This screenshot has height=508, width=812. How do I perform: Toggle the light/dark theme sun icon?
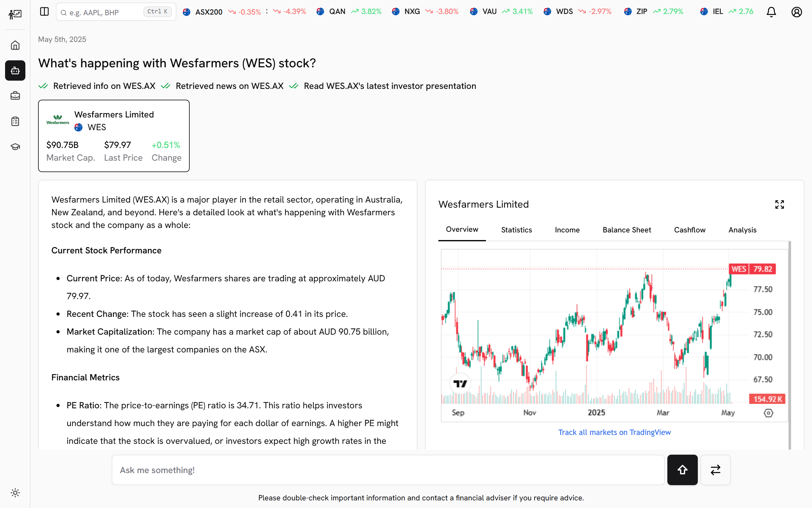[x=15, y=492]
